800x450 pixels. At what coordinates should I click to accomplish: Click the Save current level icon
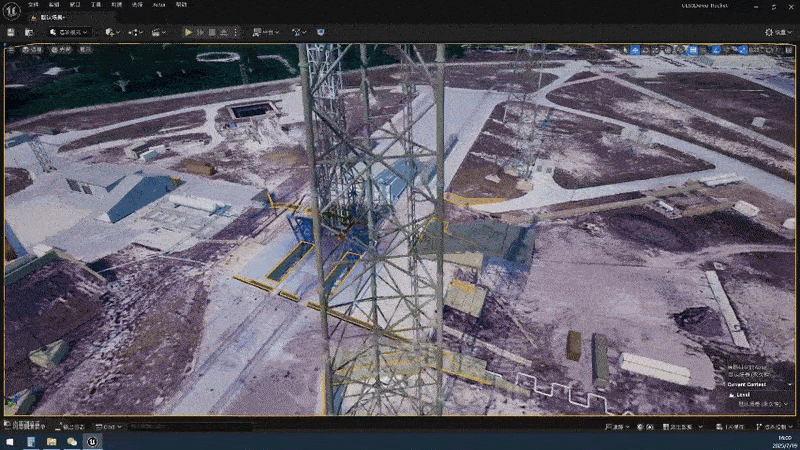click(x=11, y=32)
